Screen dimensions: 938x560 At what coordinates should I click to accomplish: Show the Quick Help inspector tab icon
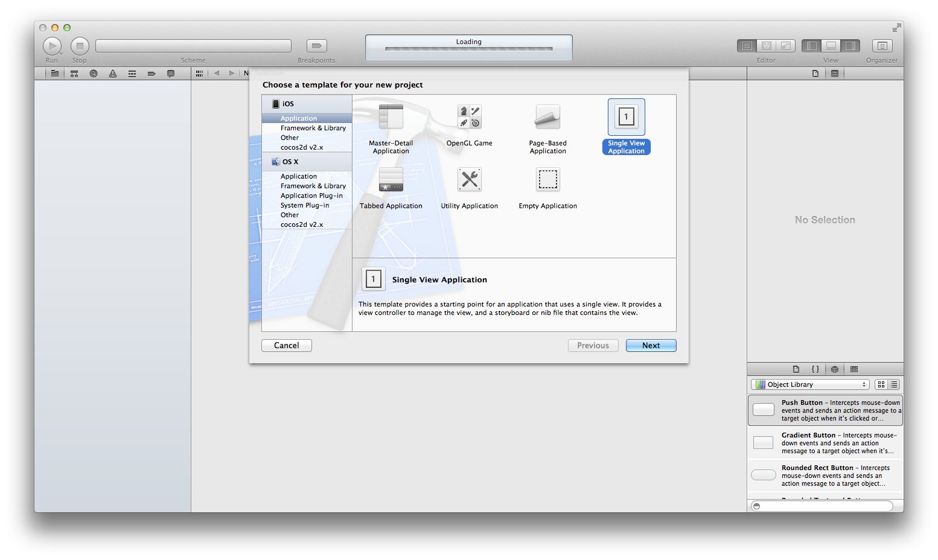(x=835, y=74)
